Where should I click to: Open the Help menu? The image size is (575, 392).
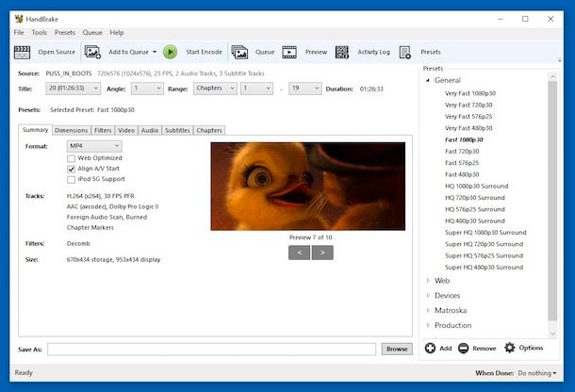pos(117,33)
